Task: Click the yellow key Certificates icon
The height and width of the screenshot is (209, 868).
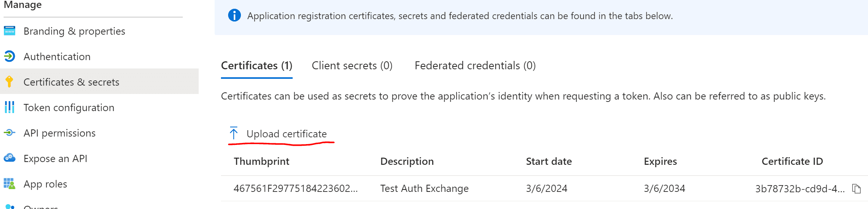Action: pyautogui.click(x=10, y=82)
